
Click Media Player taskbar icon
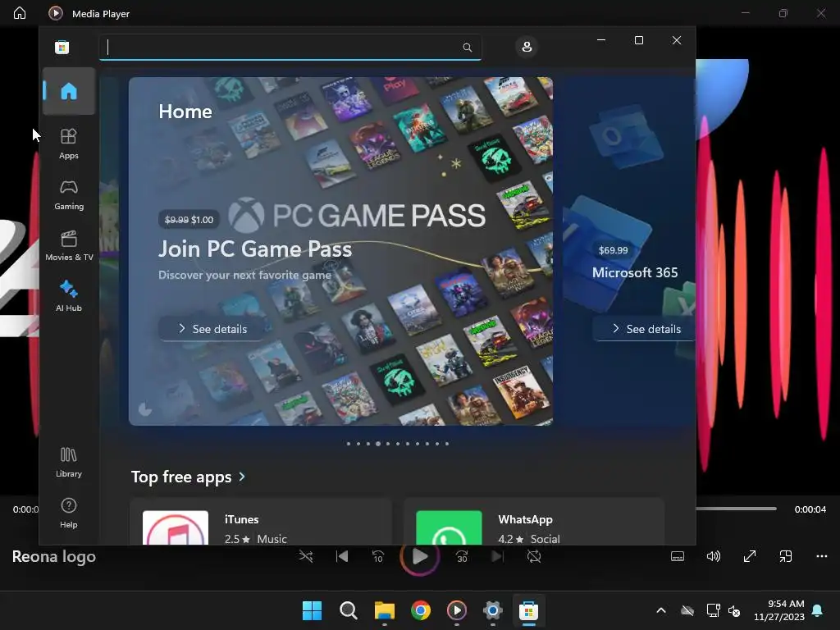(456, 610)
